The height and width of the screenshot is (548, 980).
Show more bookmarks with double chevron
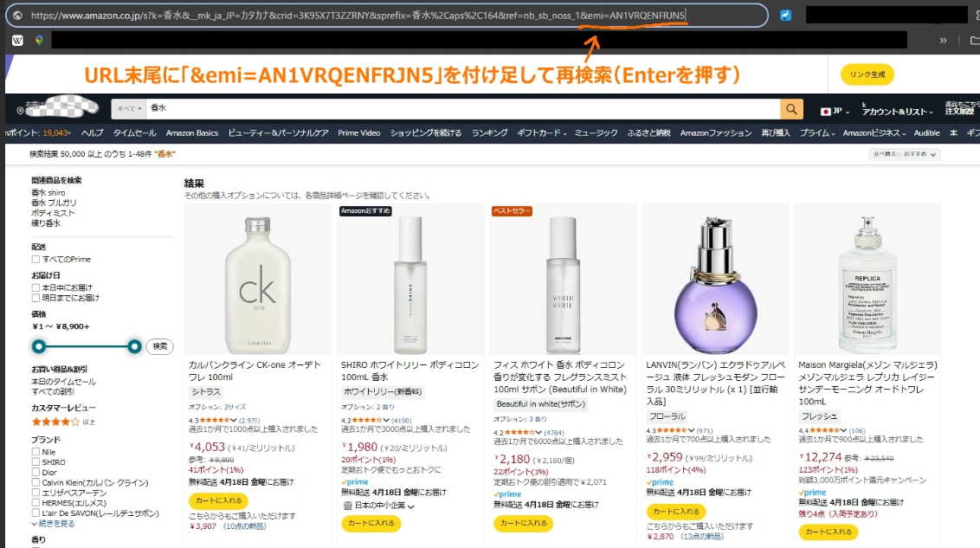(x=943, y=41)
